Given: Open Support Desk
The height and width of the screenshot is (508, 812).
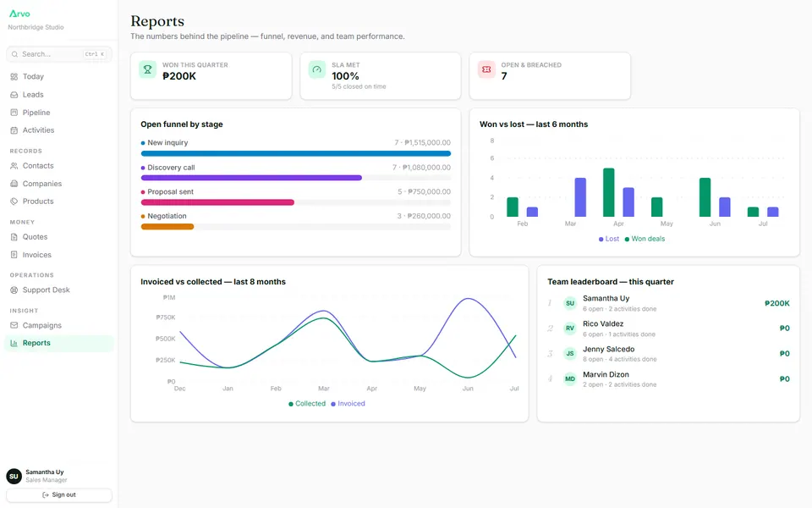Looking at the screenshot, I should (59, 290).
